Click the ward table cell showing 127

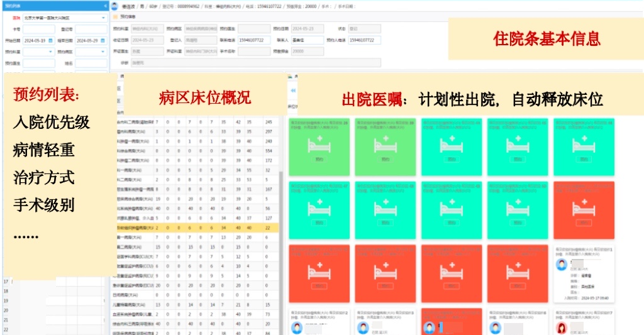pos(269,218)
